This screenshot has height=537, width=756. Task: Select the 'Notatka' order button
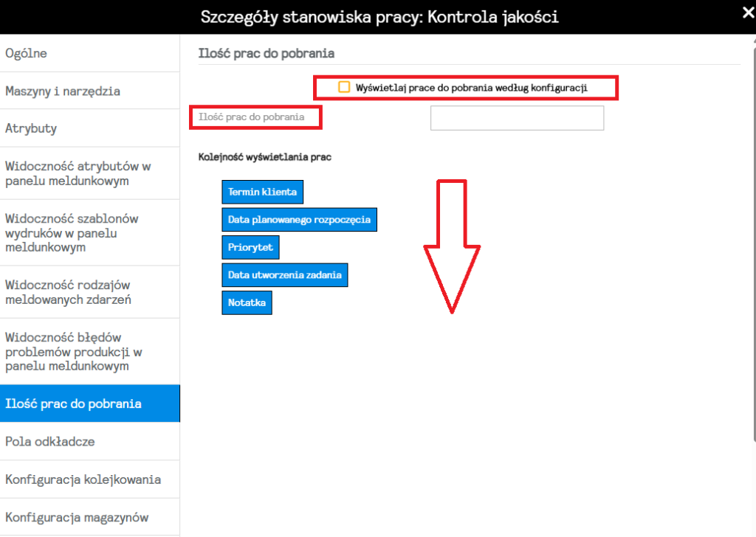(x=247, y=302)
